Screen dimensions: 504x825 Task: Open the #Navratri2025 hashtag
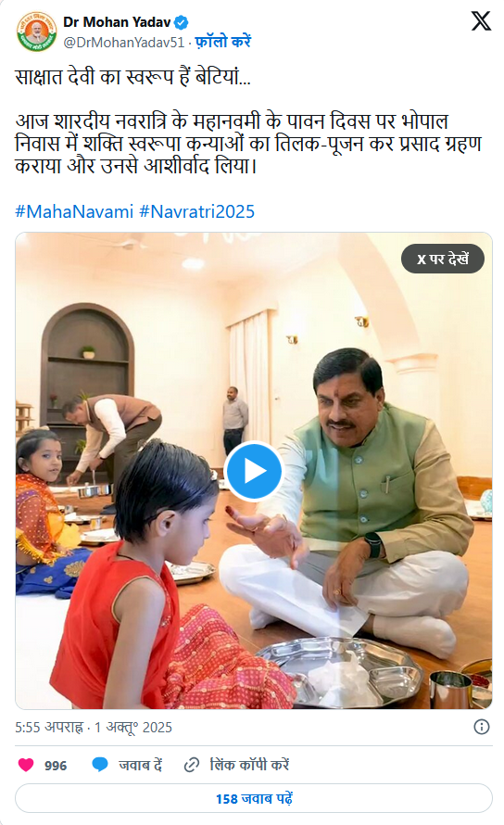tap(196, 211)
